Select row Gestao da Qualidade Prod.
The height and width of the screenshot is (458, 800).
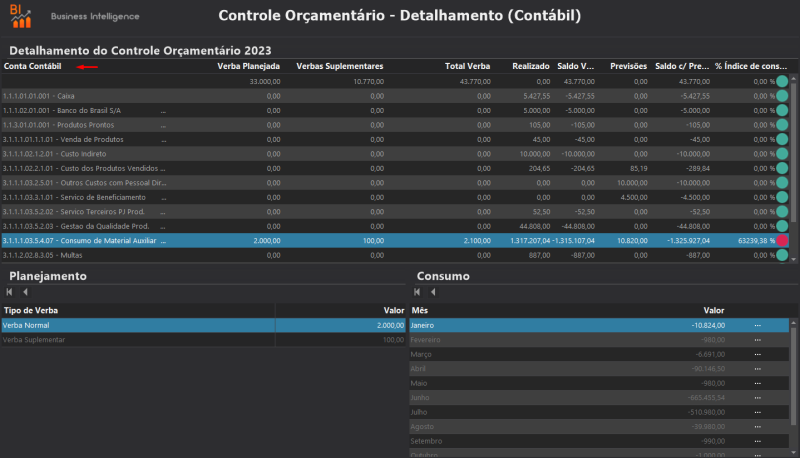(395, 226)
